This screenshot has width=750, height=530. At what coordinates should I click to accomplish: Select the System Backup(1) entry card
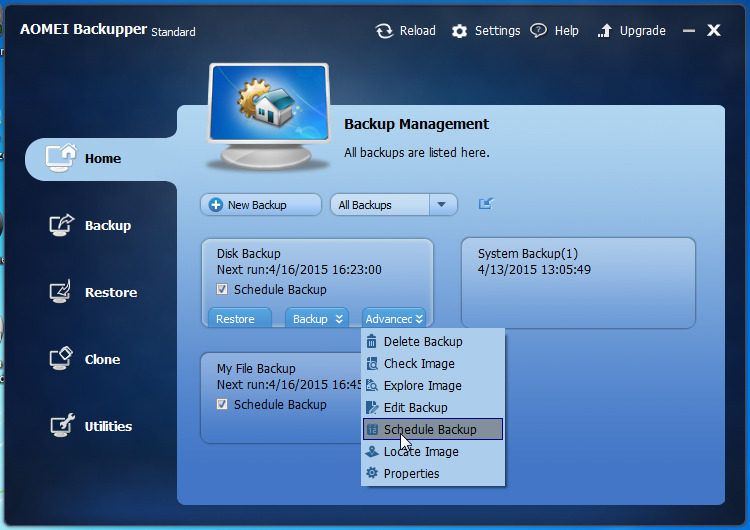coord(578,282)
